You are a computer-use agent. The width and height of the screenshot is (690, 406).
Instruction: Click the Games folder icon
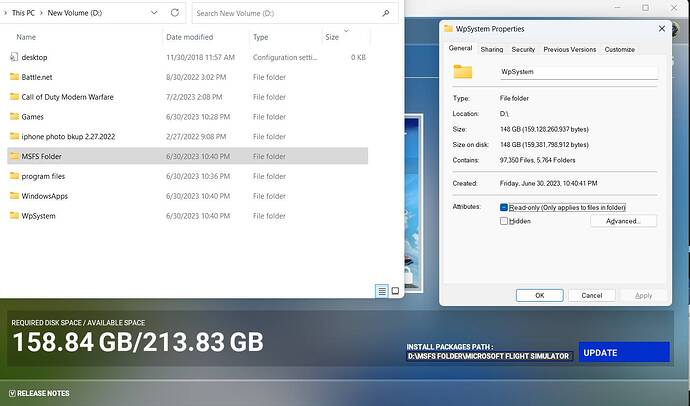pos(14,116)
